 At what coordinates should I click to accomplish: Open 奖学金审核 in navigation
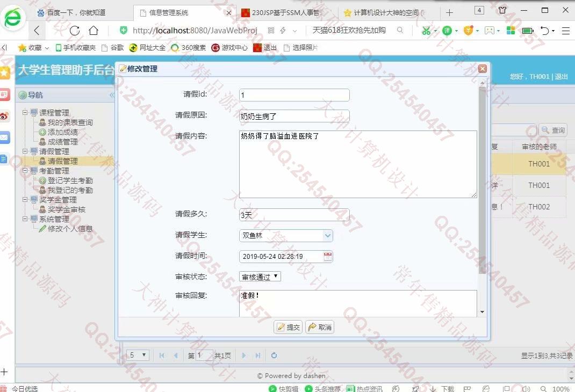(x=67, y=209)
